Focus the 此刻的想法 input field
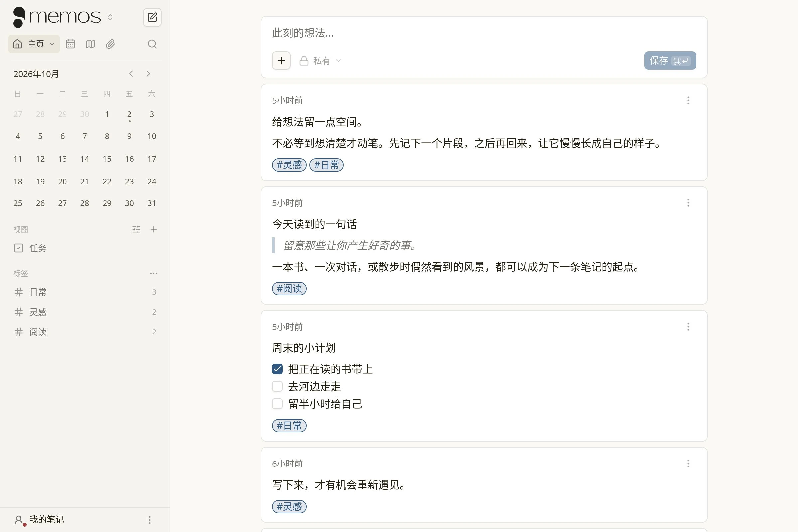 point(484,33)
